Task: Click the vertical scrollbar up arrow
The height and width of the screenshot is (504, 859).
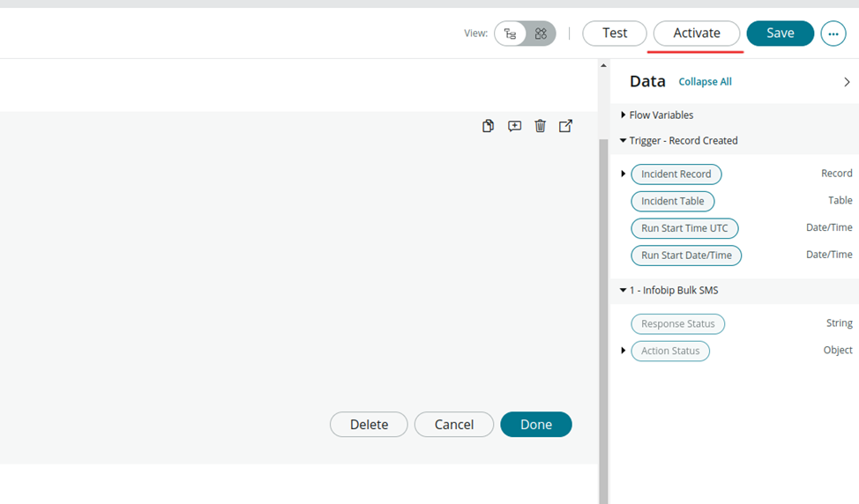Action: pyautogui.click(x=603, y=65)
